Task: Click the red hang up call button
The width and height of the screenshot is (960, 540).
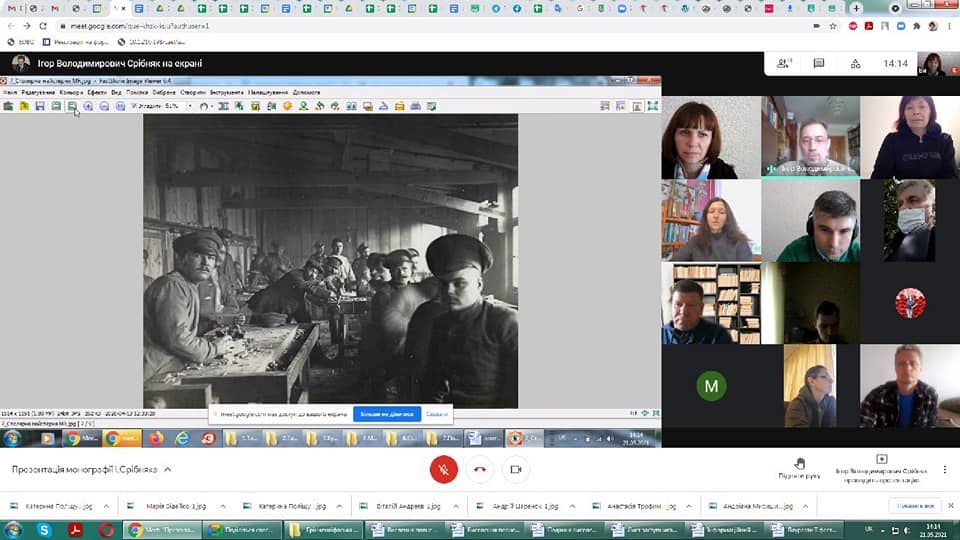Action: (480, 469)
